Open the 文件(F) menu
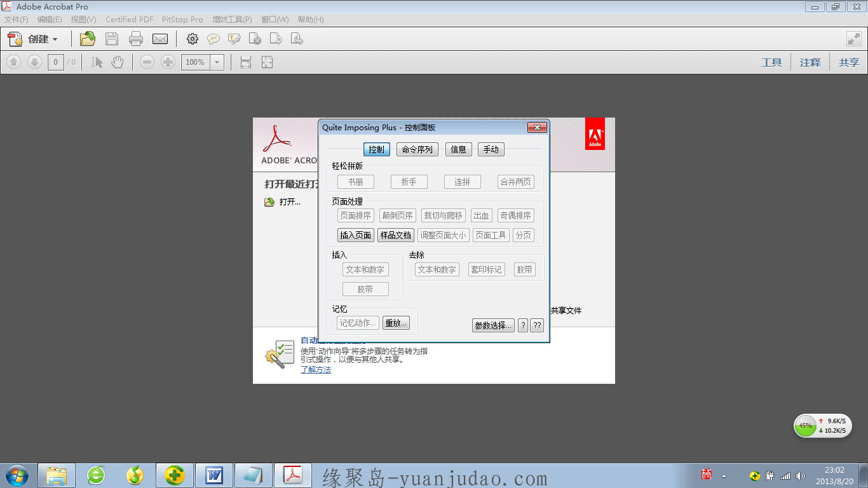868x488 pixels. click(x=17, y=20)
